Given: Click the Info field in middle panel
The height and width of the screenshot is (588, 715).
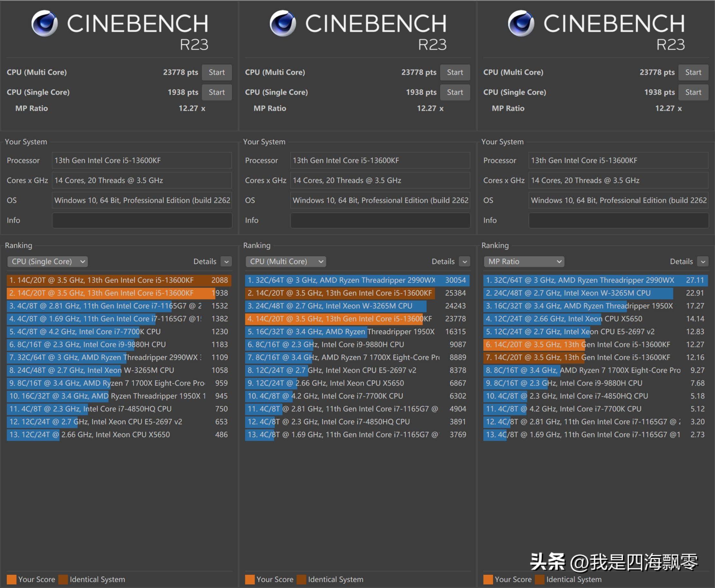Looking at the screenshot, I should (380, 220).
